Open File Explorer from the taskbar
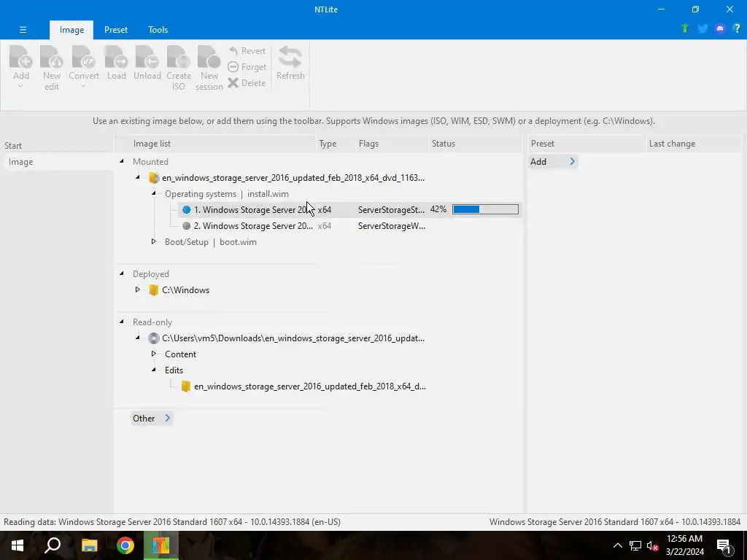This screenshot has height=560, width=747. click(x=89, y=545)
